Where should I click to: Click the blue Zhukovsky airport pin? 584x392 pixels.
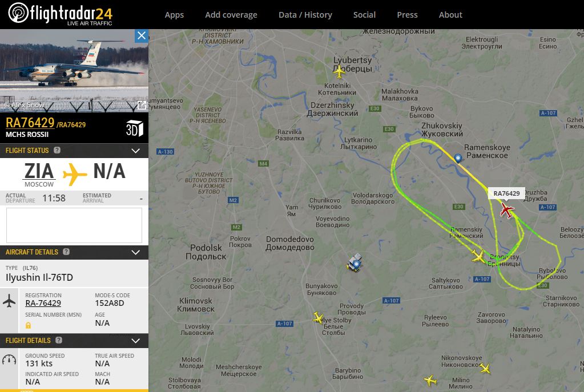click(x=458, y=158)
